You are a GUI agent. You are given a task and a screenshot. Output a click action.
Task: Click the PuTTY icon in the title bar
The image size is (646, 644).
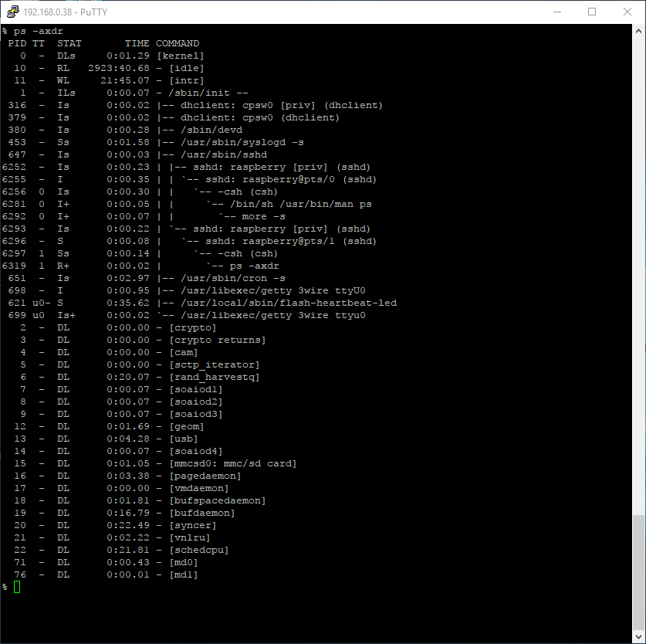pos(13,12)
